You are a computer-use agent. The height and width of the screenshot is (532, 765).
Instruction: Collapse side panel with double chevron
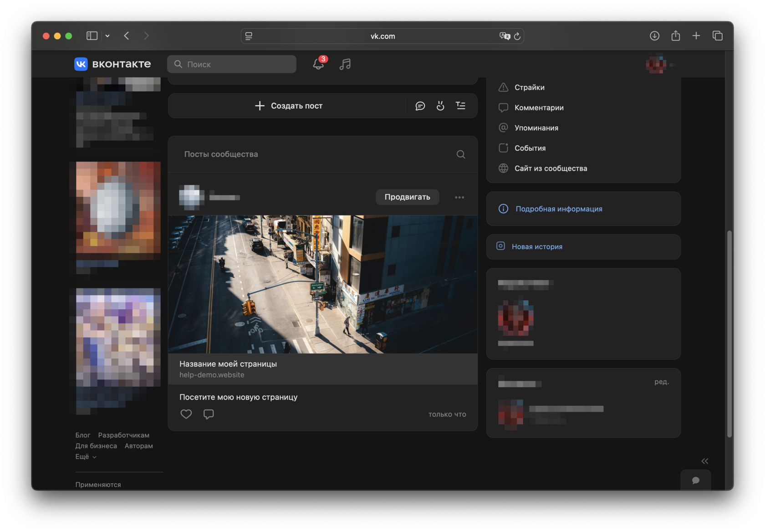coord(705,461)
